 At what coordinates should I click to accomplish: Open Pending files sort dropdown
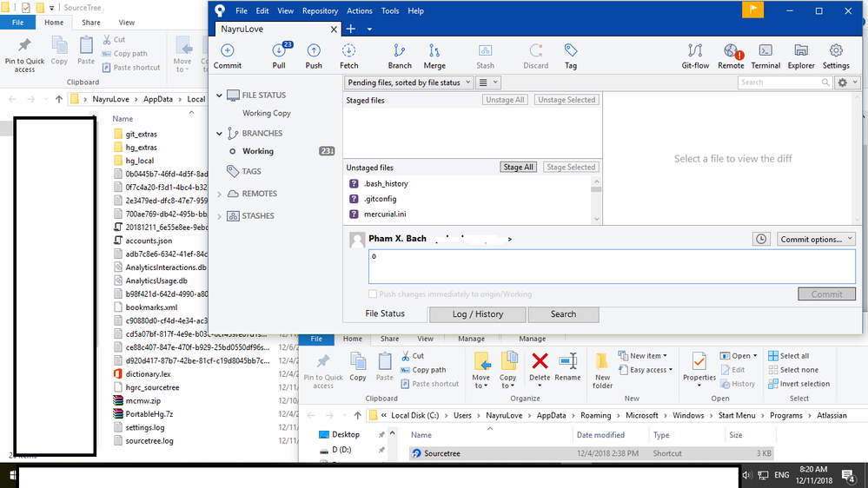click(x=408, y=82)
